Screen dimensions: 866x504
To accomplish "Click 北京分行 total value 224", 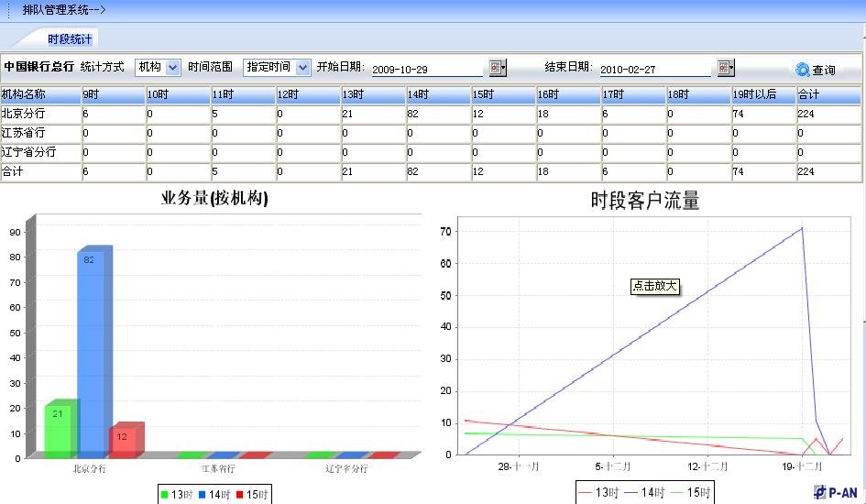I will 806,114.
